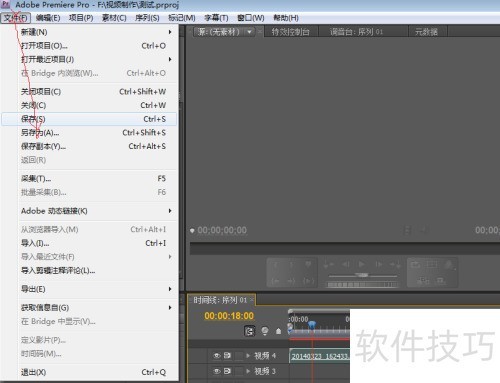Switch to the 特效控制台 tab
The width and height of the screenshot is (500, 383).
pyautogui.click(x=290, y=32)
